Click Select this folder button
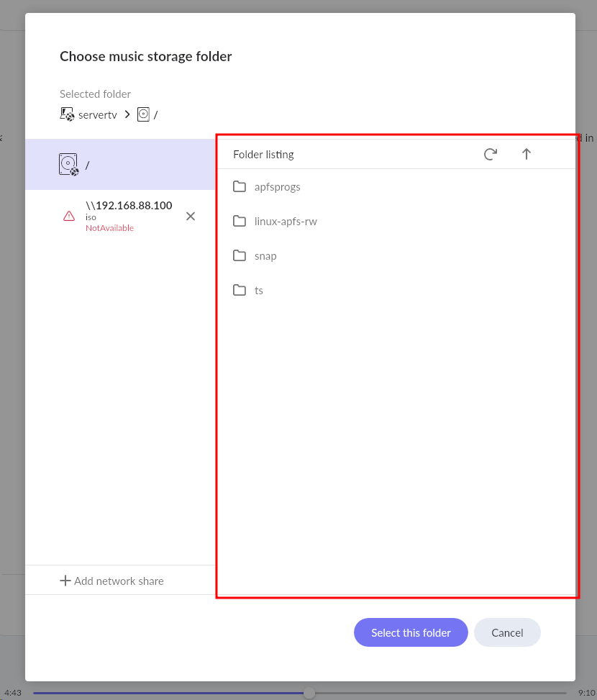This screenshot has width=597, height=700. point(411,632)
